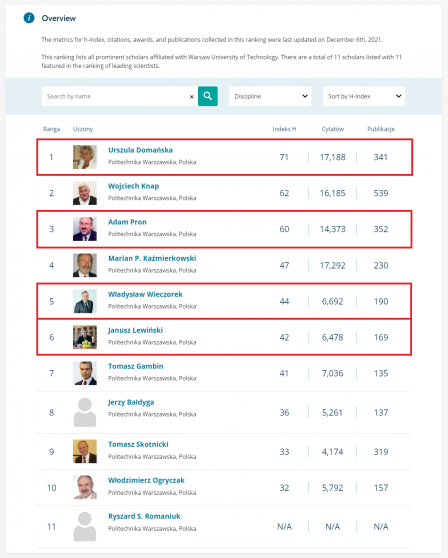Click Włodzimierz Ogryczak's photo thumbnail

click(x=85, y=487)
